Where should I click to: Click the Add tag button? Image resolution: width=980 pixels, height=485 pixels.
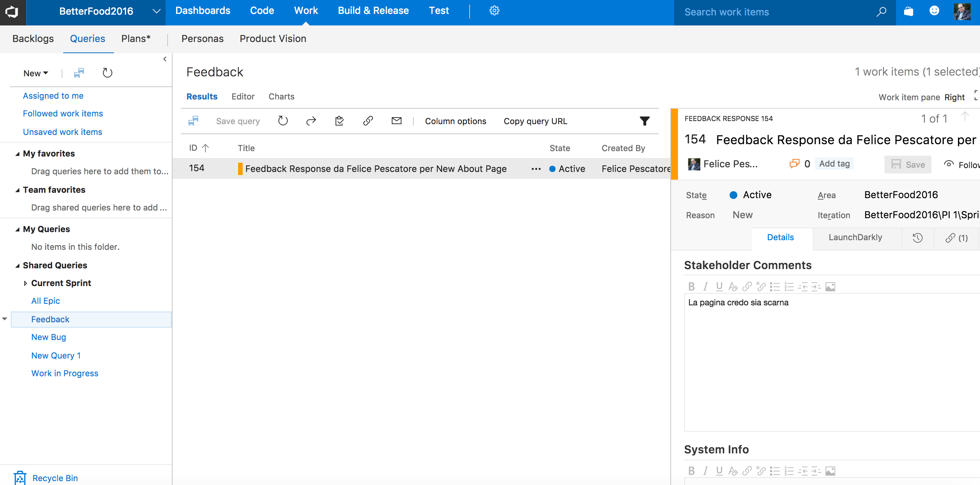(834, 163)
